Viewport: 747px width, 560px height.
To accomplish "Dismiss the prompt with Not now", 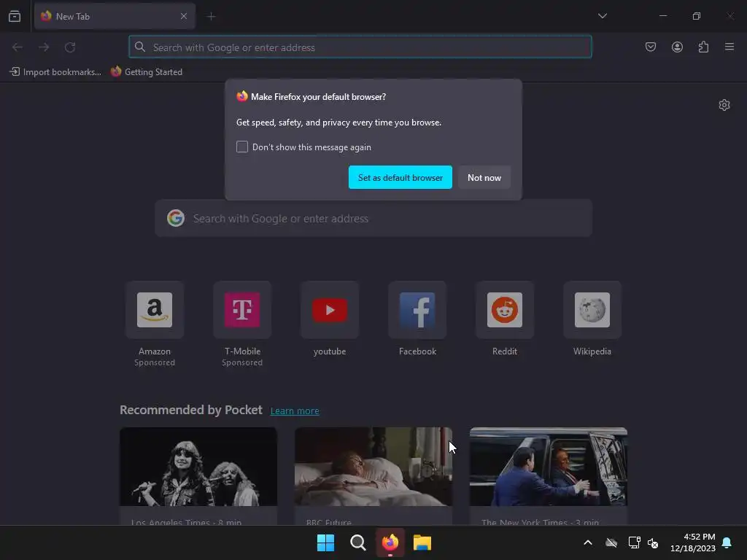I will (484, 177).
